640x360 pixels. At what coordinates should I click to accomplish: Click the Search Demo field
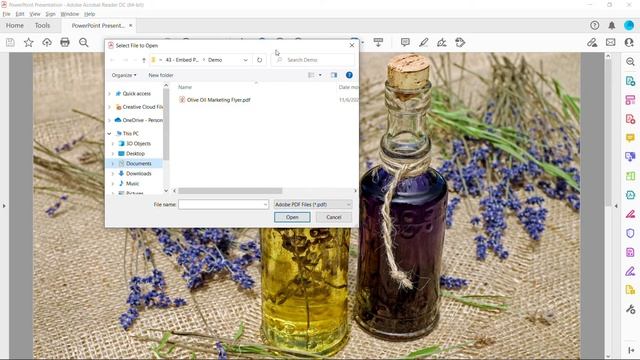(x=313, y=60)
